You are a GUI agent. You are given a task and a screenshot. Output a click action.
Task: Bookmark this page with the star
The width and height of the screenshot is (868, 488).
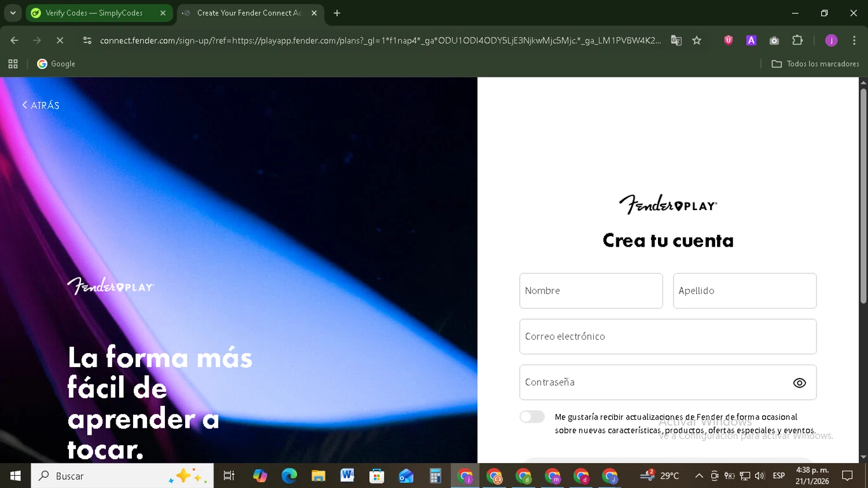point(697,41)
